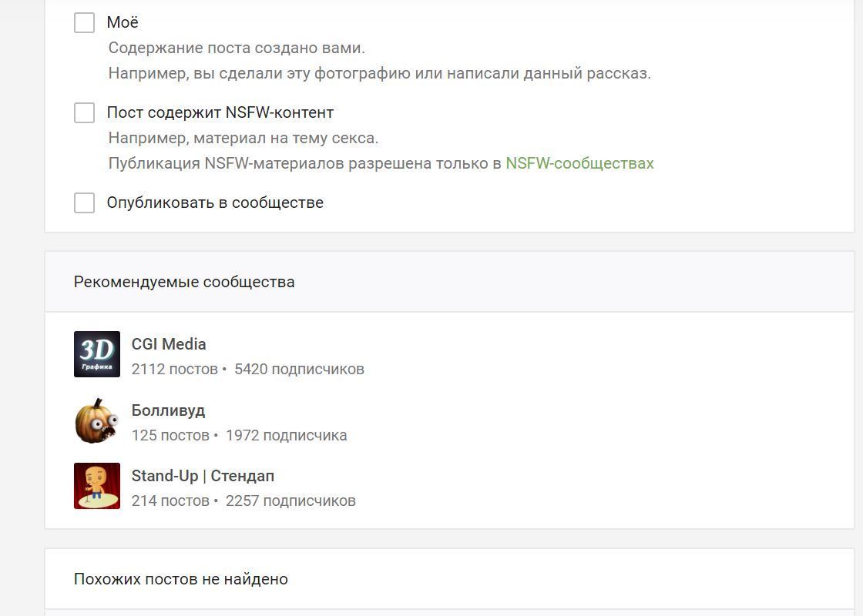Click the Опубликовать в сообществе label
This screenshot has height=616, width=863.
coord(215,203)
